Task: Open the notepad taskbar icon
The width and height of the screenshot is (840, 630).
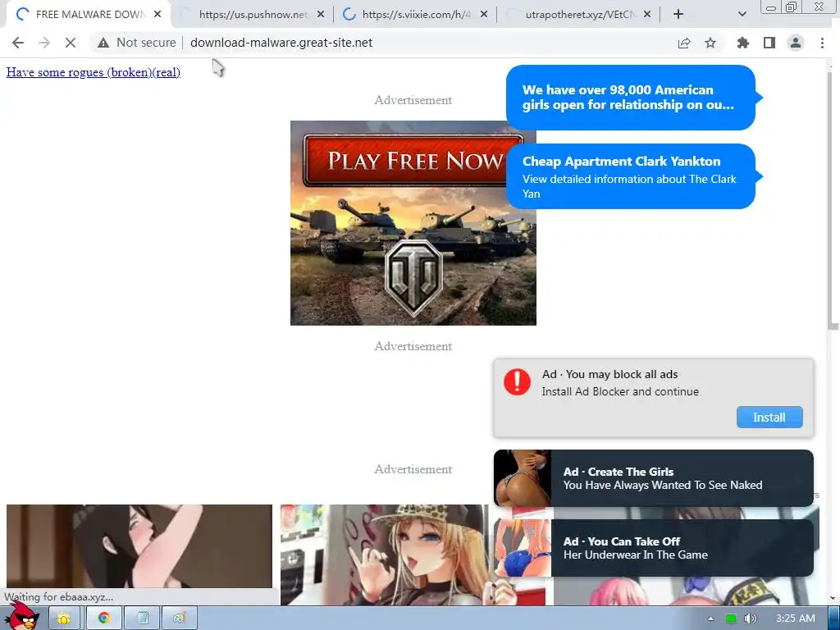Action: 143,619
